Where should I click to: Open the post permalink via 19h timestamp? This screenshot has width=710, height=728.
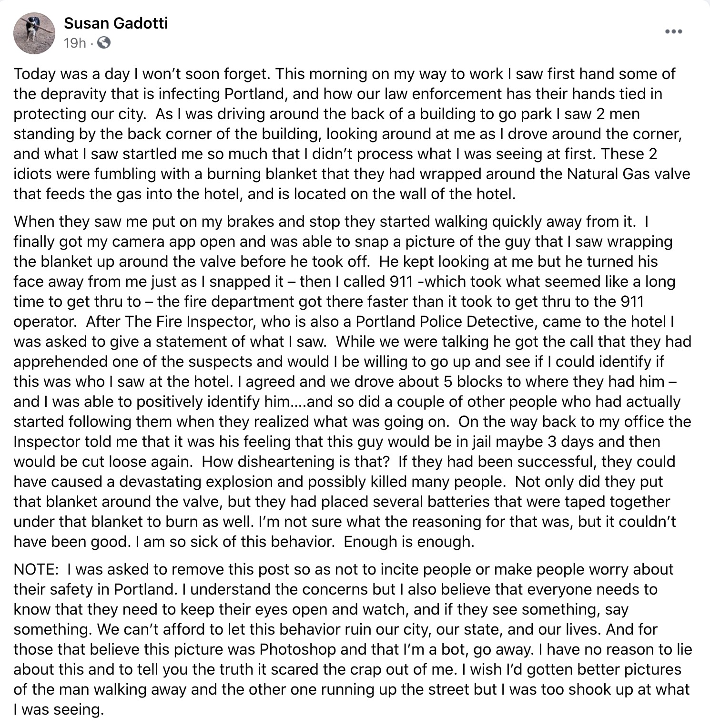pos(74,43)
